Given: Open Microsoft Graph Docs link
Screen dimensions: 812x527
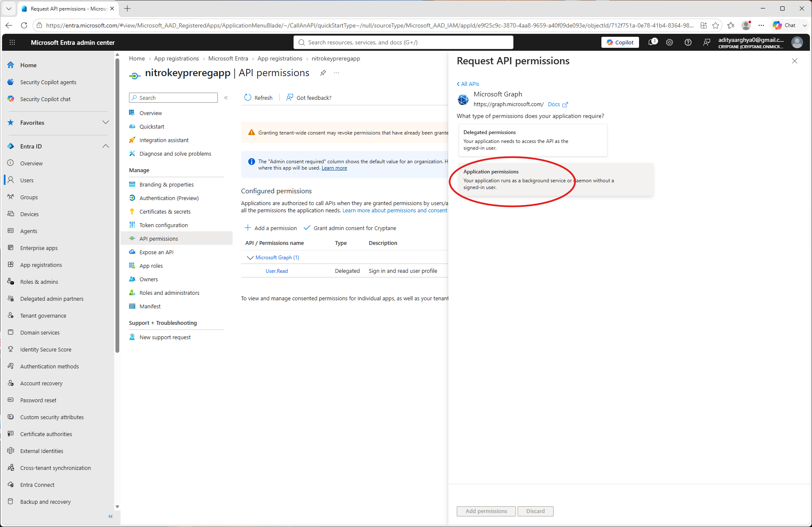Looking at the screenshot, I should click(x=558, y=104).
